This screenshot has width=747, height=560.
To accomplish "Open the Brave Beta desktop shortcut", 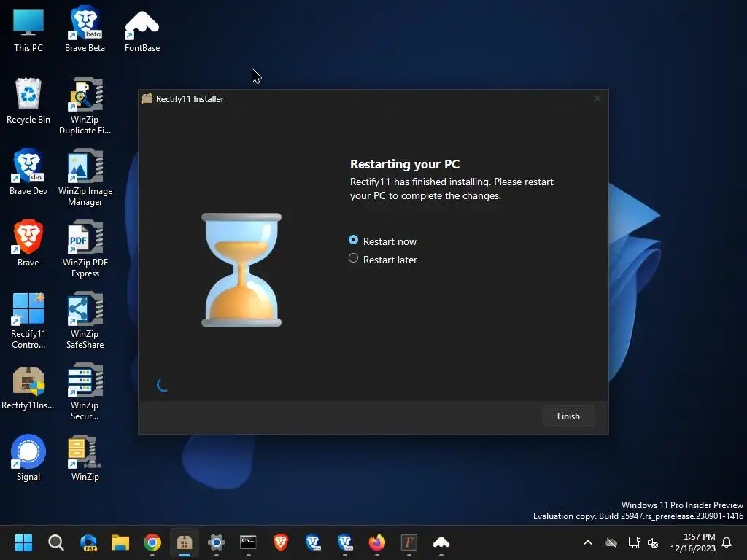I will tap(85, 29).
